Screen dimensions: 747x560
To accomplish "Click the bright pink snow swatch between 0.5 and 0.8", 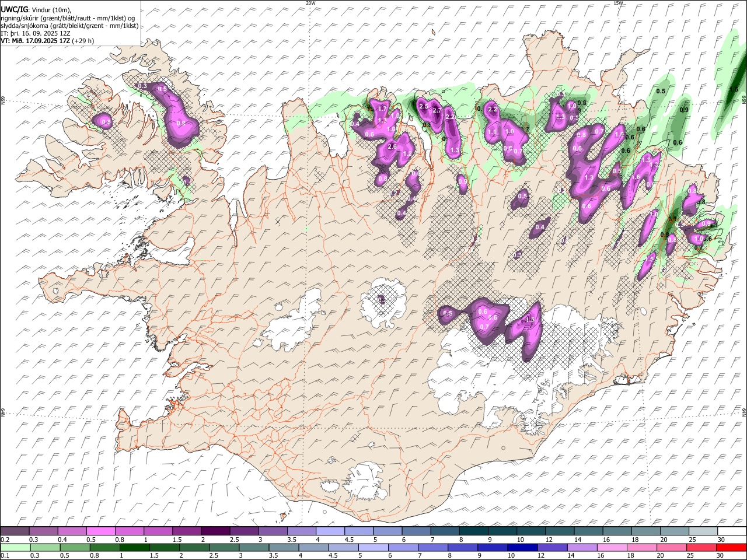I will (x=100, y=531).
